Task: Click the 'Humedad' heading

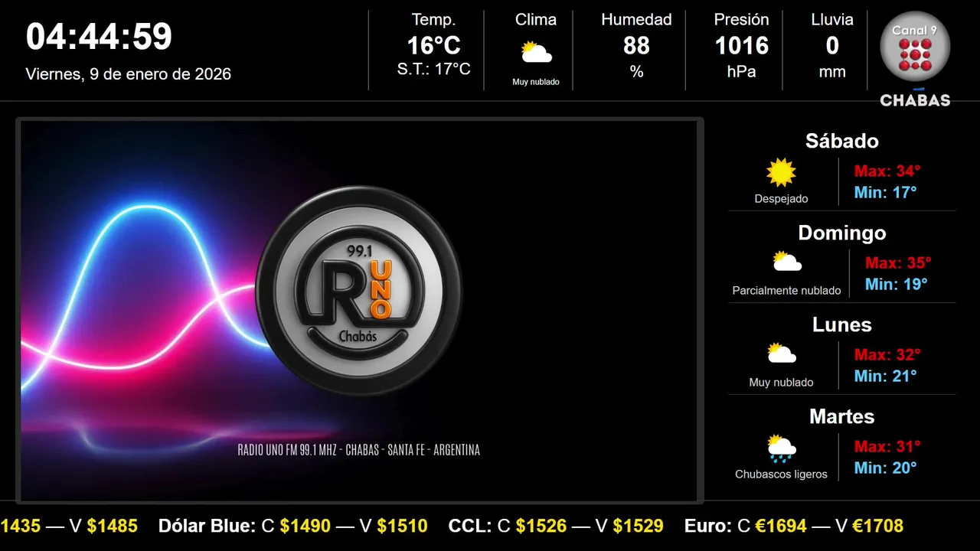Action: tap(636, 20)
